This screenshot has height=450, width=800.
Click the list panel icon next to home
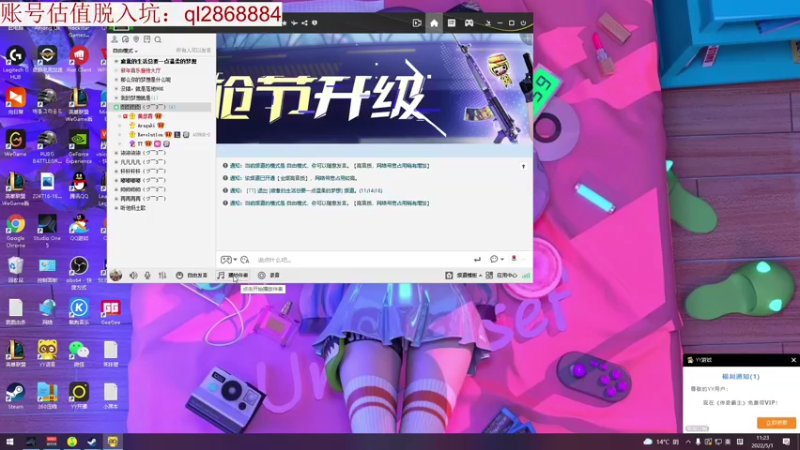coord(452,23)
